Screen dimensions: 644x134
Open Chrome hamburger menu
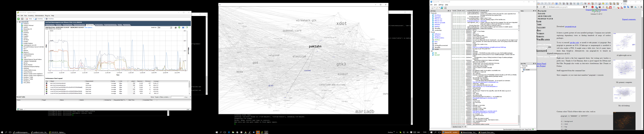(642, 7)
